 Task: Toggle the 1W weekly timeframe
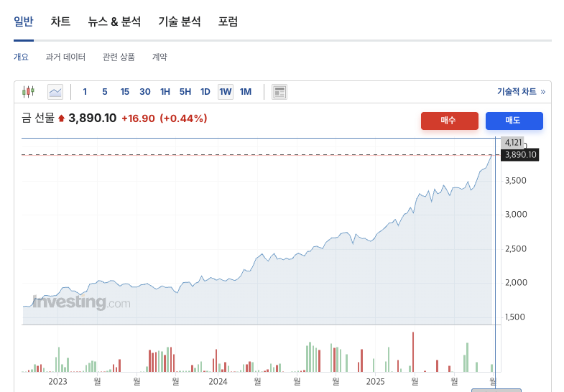pos(226,92)
